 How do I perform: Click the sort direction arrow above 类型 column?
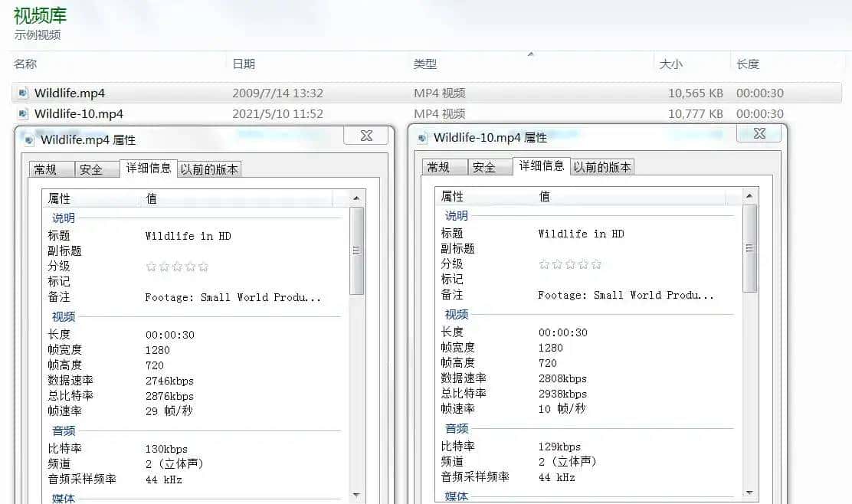[x=532, y=54]
